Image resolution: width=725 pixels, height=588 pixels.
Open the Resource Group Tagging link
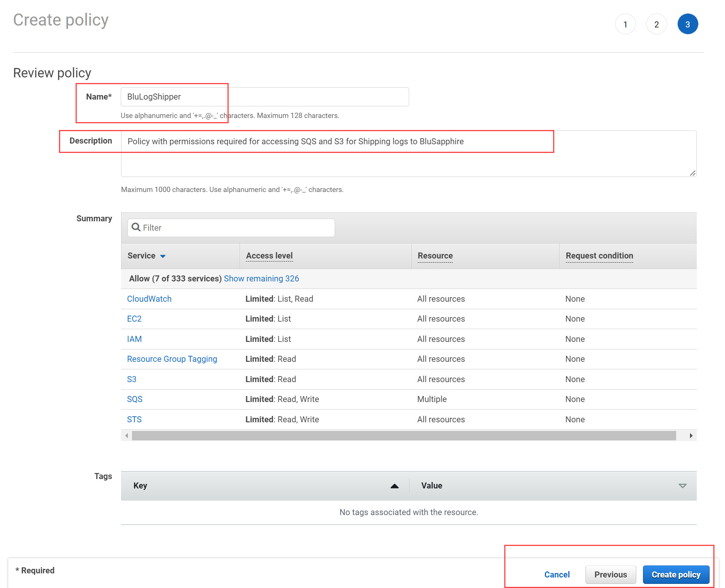(172, 359)
